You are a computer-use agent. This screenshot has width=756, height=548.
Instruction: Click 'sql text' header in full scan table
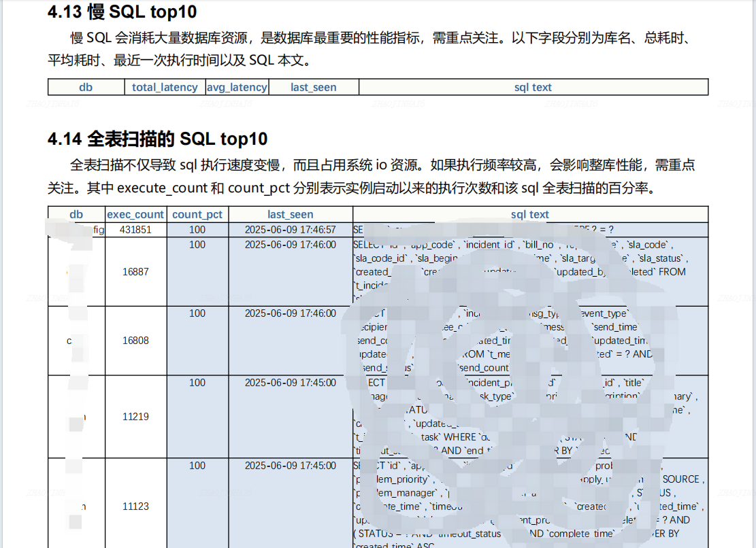pos(530,214)
